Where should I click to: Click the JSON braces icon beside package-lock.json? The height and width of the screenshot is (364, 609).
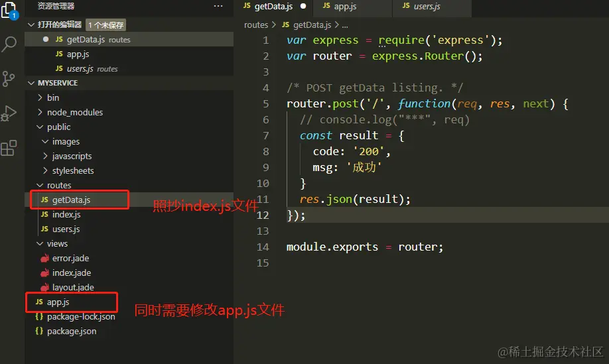tap(39, 316)
